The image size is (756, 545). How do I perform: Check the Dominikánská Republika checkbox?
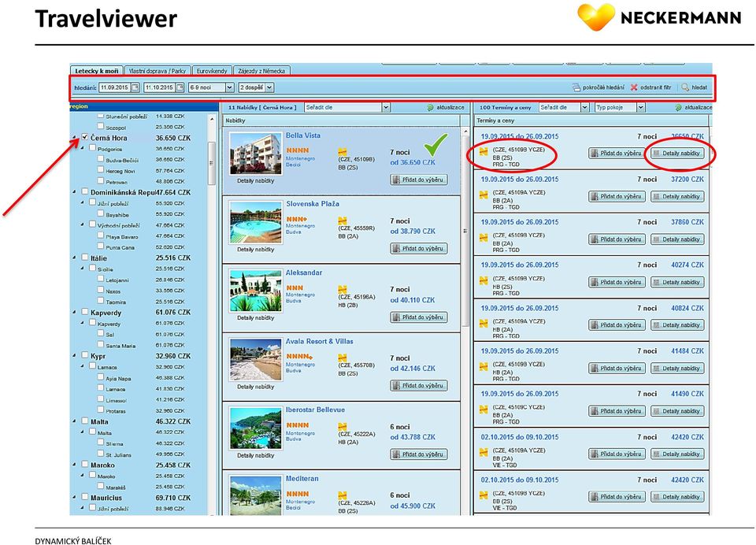85,192
